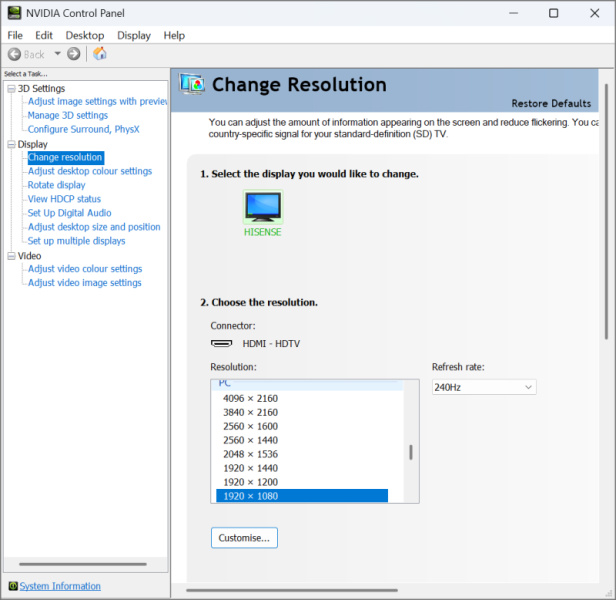Click the Forward arrow toolbar icon

coord(74,54)
